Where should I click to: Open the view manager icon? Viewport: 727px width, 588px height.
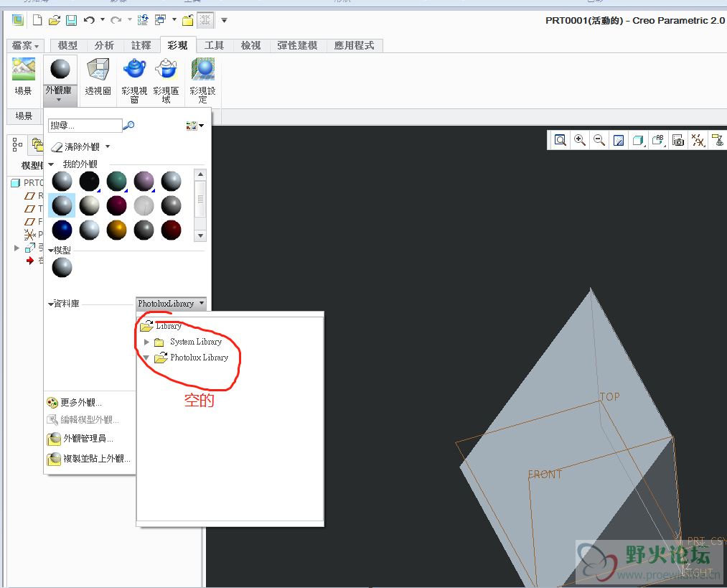678,140
